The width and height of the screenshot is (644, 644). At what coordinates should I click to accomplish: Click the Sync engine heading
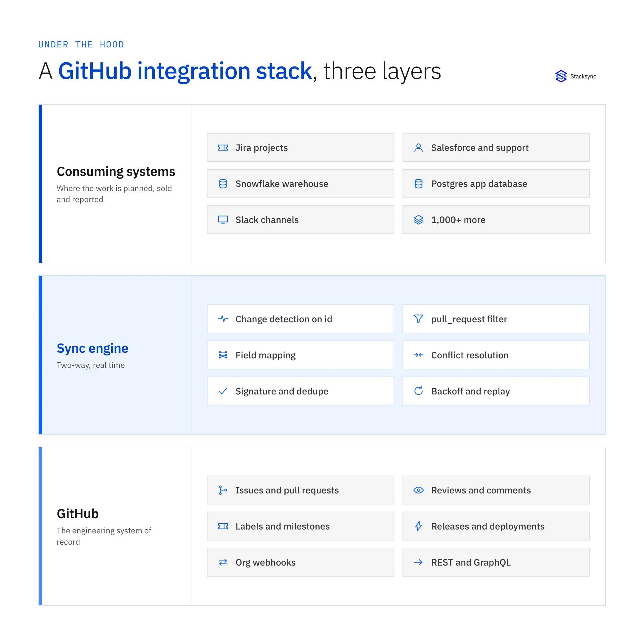tap(93, 348)
